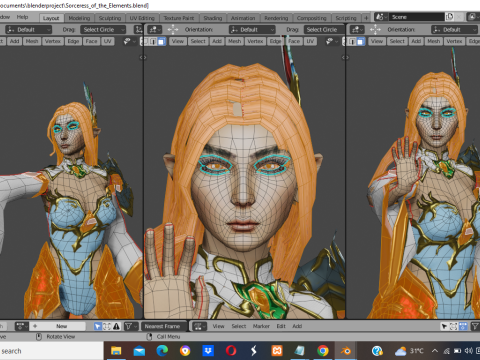Open left viewport Mesh menu
The width and height of the screenshot is (480, 360).
coord(32,41)
